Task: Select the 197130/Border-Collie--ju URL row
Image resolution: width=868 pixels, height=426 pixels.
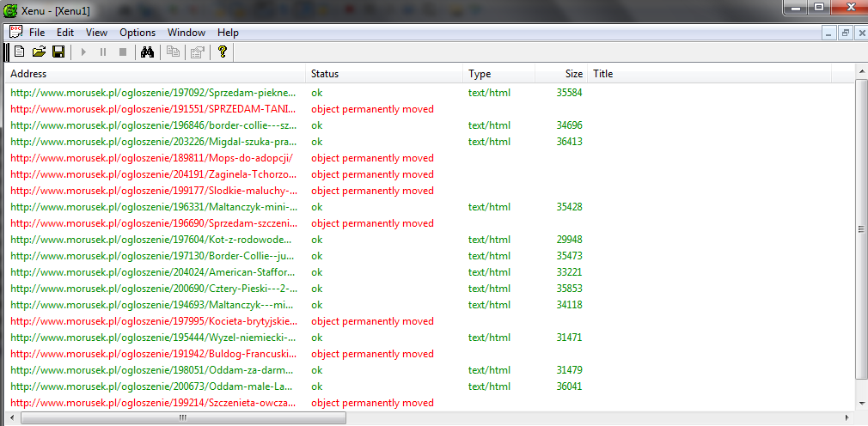Action: [153, 256]
